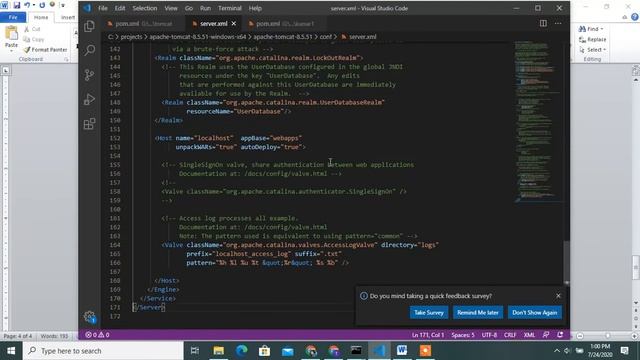Open the Run and Debug view
This screenshot has height=360, width=640.
click(89, 99)
